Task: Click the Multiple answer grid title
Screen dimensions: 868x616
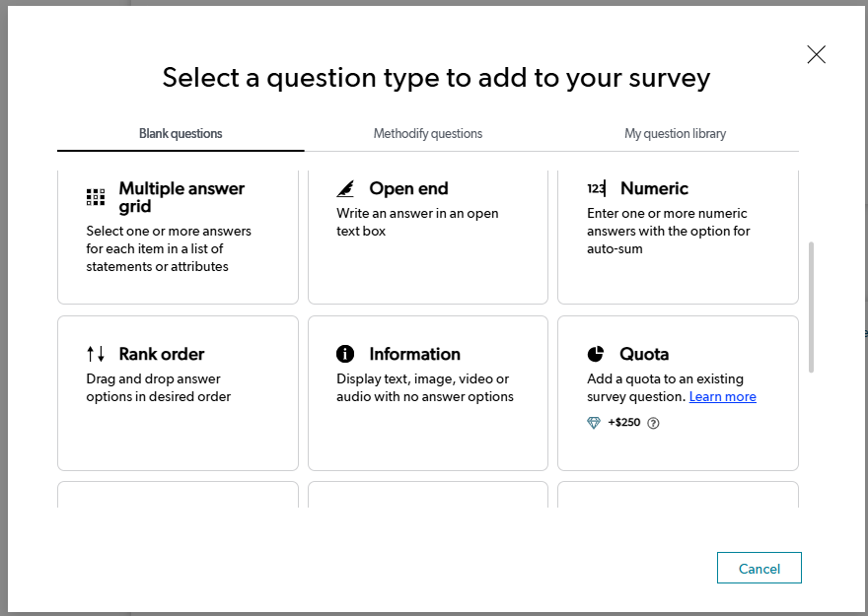Action: (x=181, y=197)
